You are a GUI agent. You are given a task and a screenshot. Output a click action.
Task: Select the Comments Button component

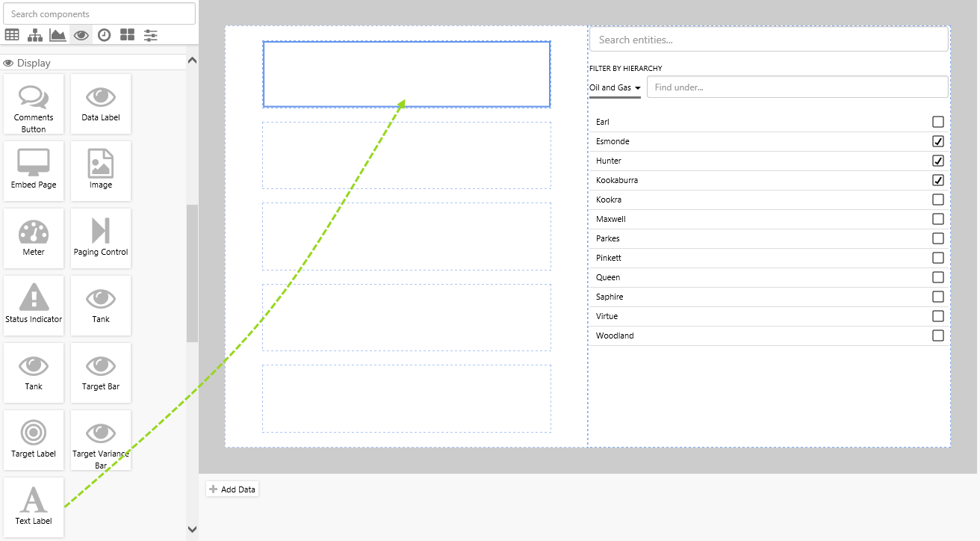coord(34,104)
